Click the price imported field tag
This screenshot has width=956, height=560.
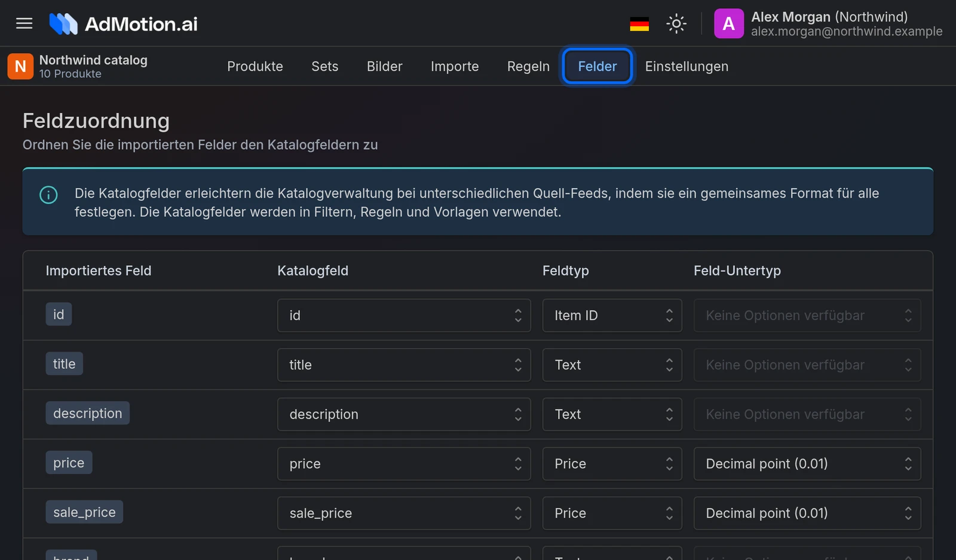pyautogui.click(x=69, y=463)
